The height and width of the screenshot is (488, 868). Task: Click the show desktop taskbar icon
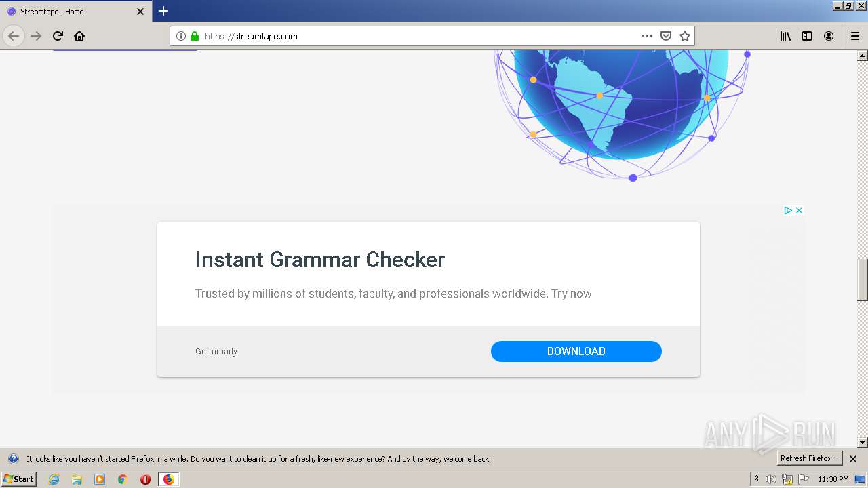[x=860, y=479]
